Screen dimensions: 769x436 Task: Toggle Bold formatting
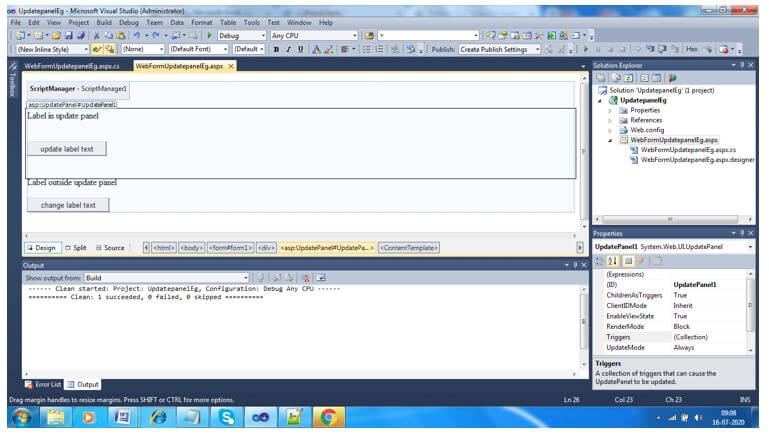click(276, 49)
